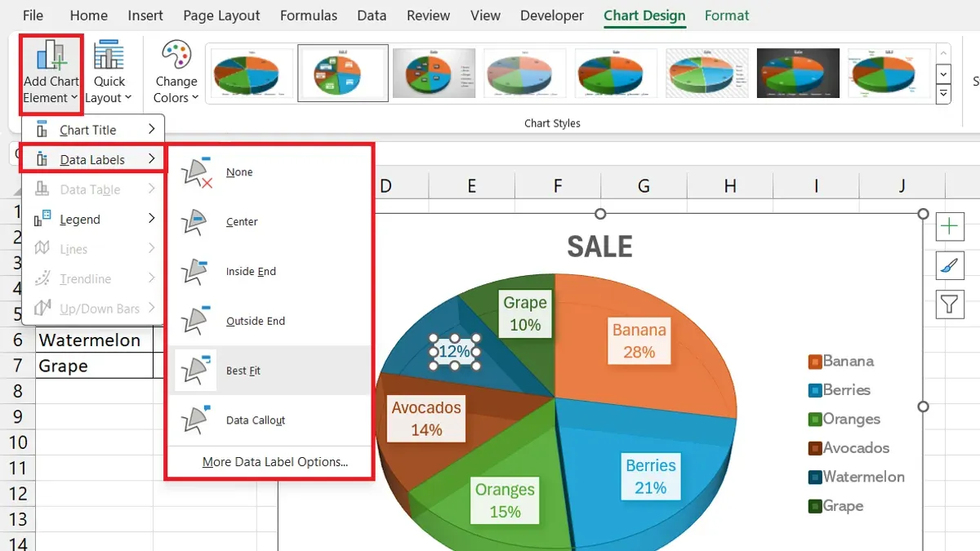Click the Chart Styles paintbrush button
Image resolution: width=980 pixels, height=551 pixels.
pos(949,265)
